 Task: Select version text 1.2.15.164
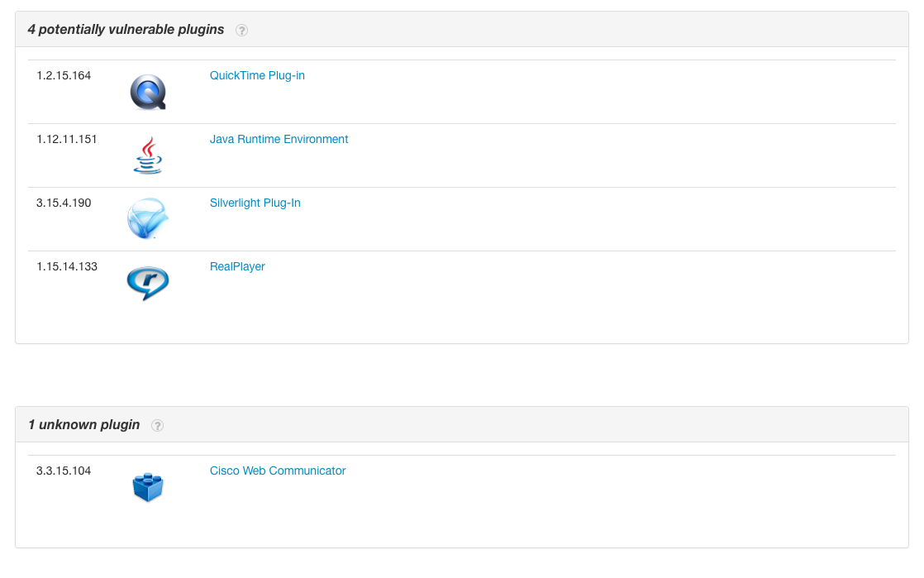pos(64,75)
